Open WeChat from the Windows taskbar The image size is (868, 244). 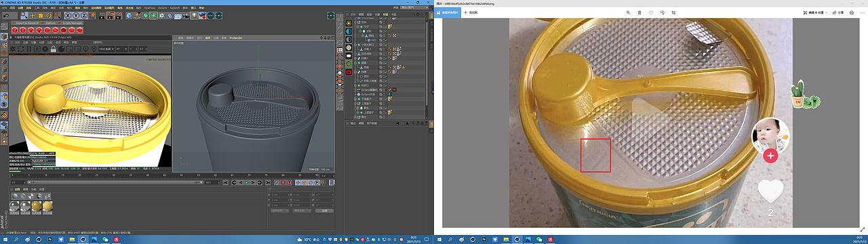[x=105, y=240]
